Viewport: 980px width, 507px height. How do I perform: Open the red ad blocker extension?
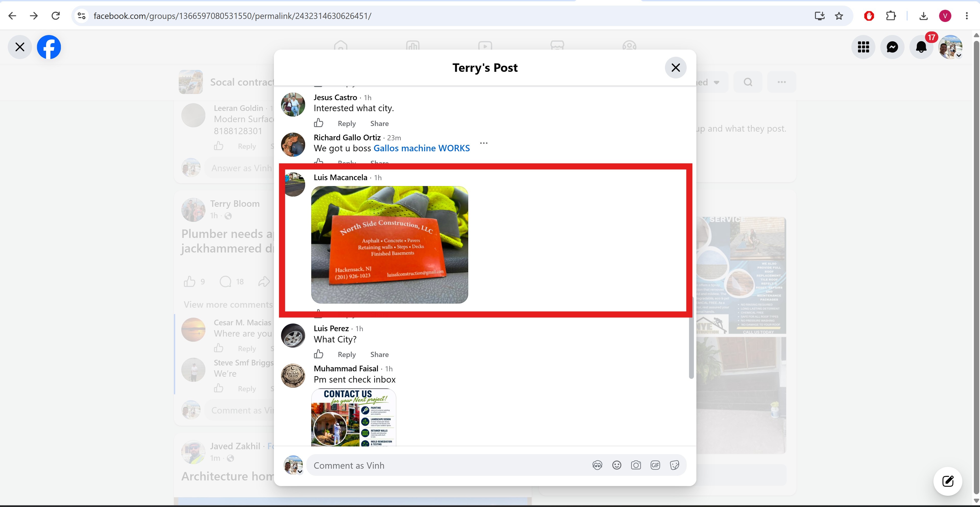coord(869,16)
